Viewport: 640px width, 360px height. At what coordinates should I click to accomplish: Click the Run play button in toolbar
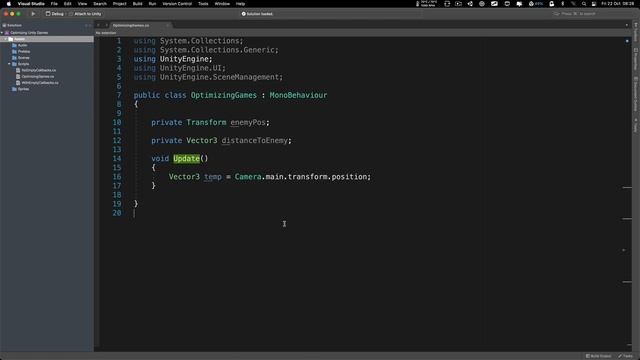tap(33, 14)
